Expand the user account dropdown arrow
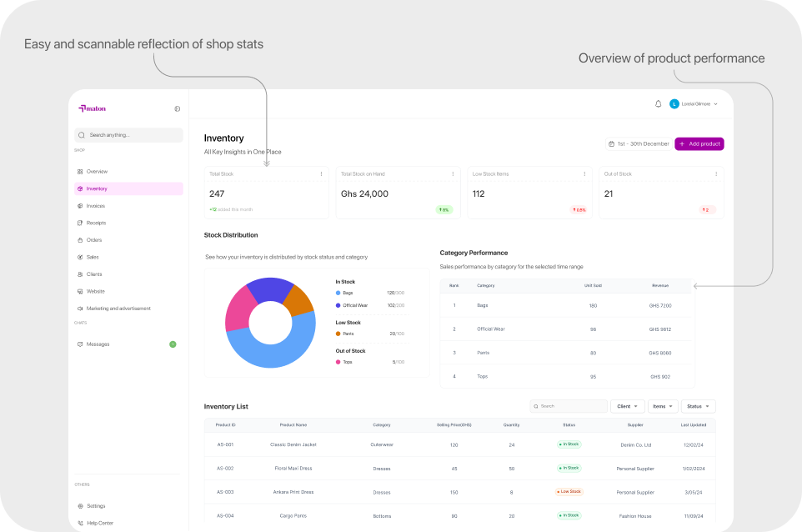Image resolution: width=802 pixels, height=532 pixels. click(715, 104)
